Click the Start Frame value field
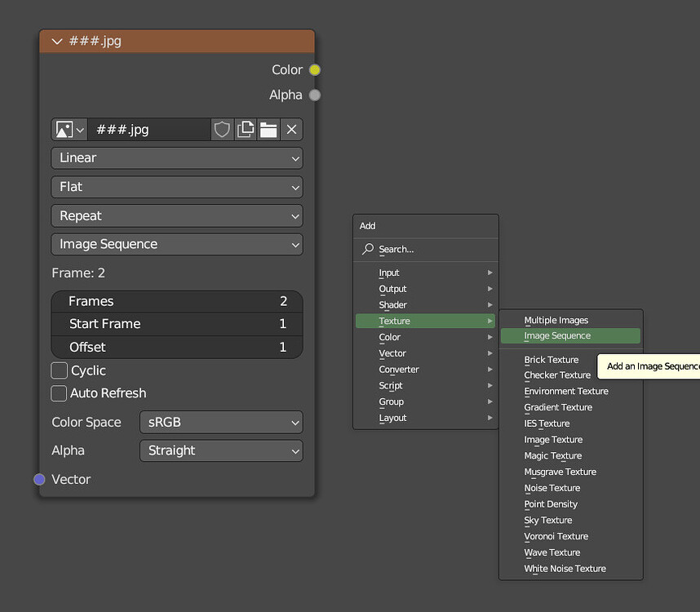This screenshot has height=612, width=700. (177, 324)
